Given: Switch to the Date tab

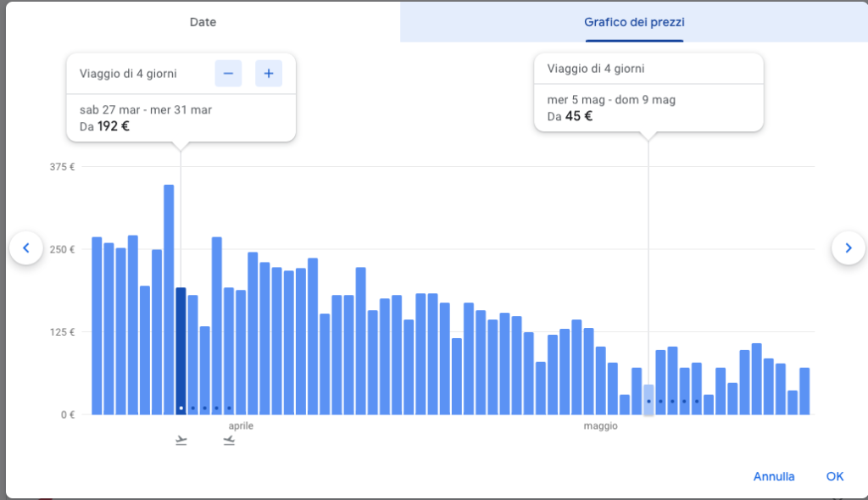Looking at the screenshot, I should pyautogui.click(x=203, y=22).
